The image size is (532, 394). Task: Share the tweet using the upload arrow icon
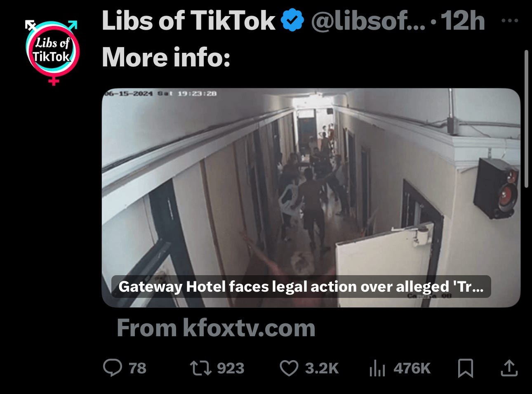coord(509,368)
